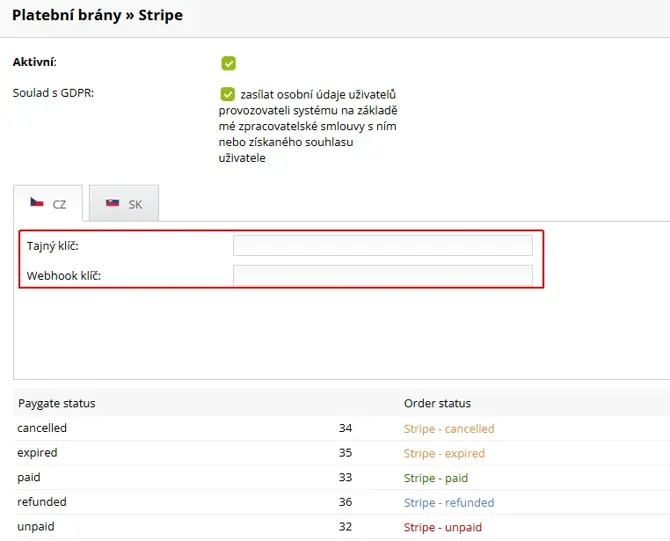
Task: Select the refunded paygate status row
Action: [x=42, y=503]
